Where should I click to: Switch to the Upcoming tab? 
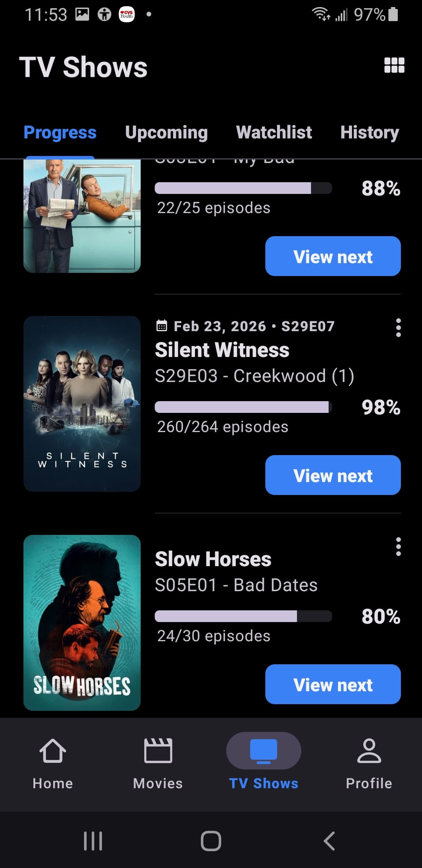(x=166, y=133)
